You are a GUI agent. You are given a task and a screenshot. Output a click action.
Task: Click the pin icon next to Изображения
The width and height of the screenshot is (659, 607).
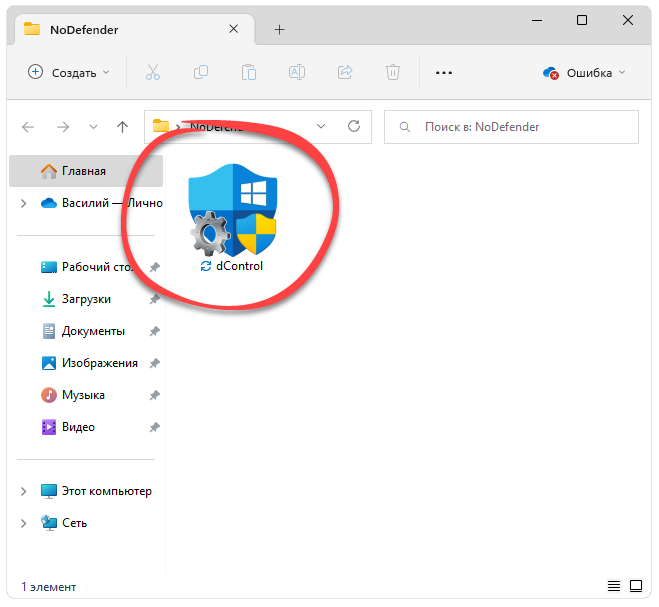155,363
